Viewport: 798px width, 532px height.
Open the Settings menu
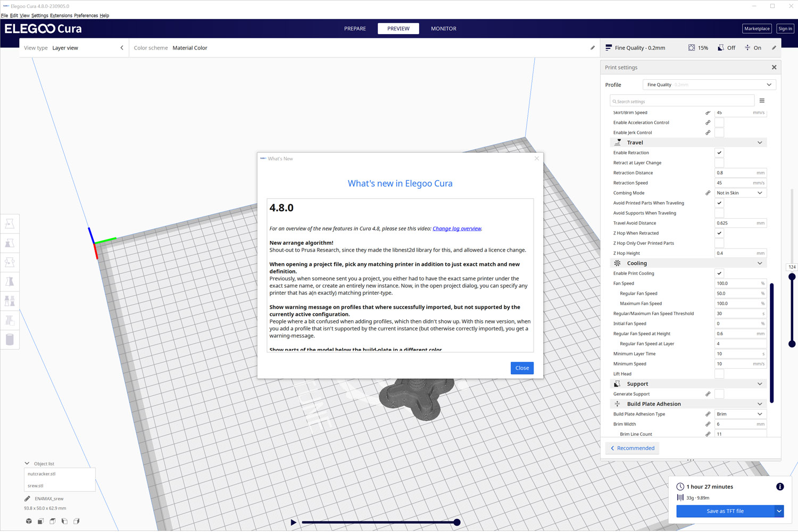39,15
